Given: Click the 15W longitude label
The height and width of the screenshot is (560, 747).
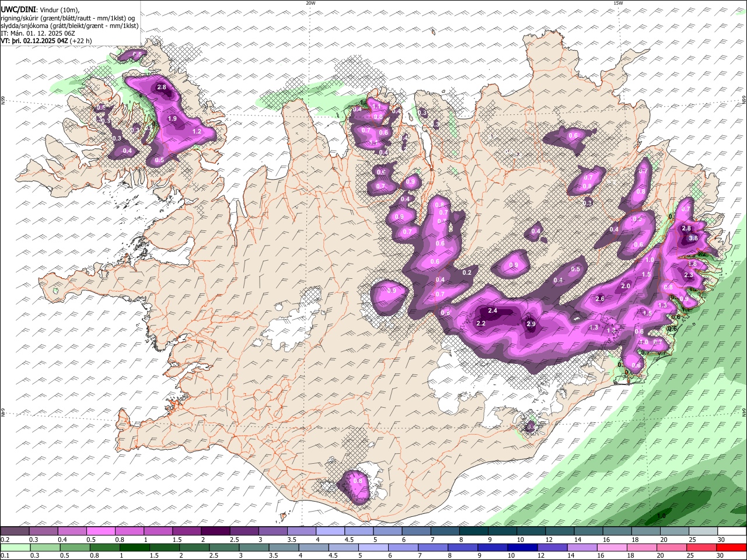Looking at the screenshot, I should point(618,3).
